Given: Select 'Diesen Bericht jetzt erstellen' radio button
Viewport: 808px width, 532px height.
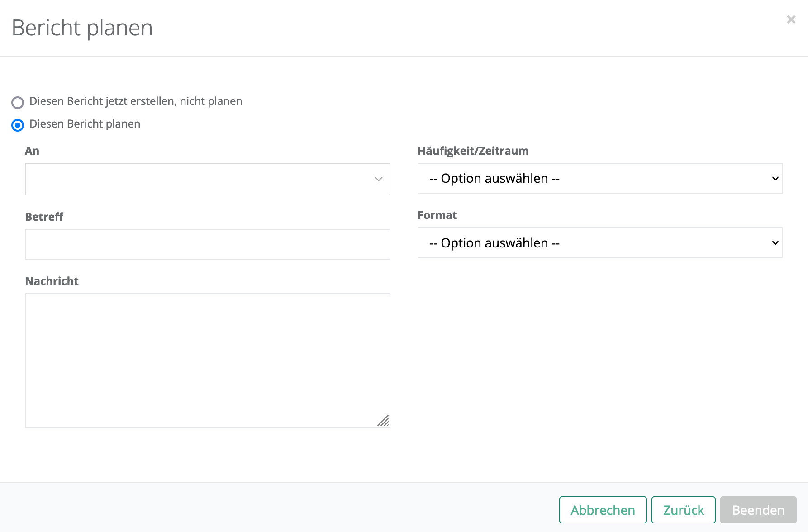Looking at the screenshot, I should click(18, 103).
